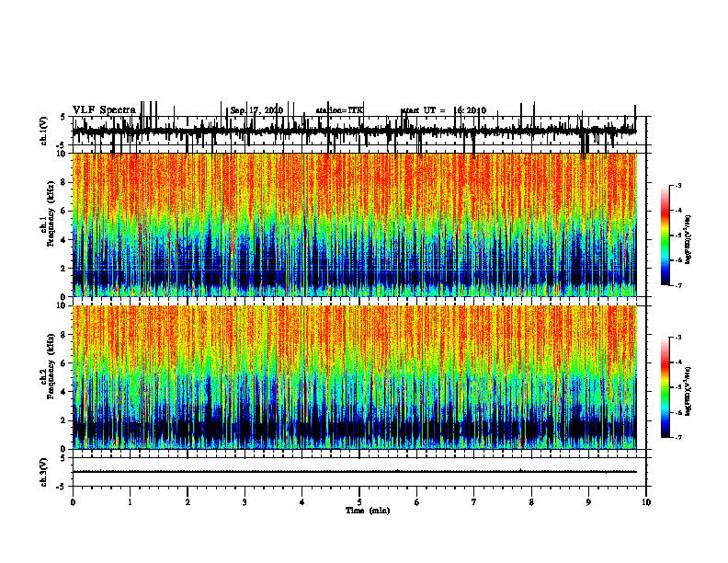Click the time axis tick label "0"
728x563 pixels.
tap(73, 502)
